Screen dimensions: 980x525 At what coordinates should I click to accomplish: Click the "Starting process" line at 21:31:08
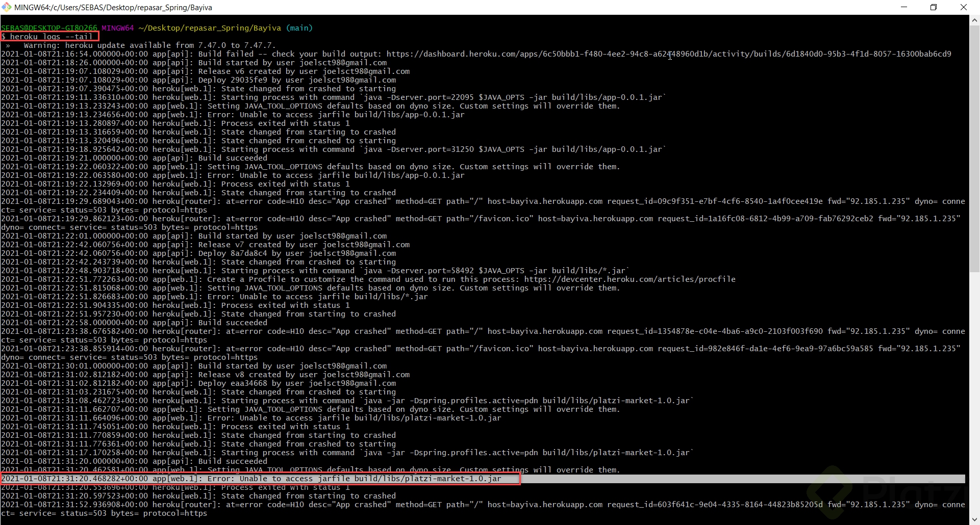point(347,401)
